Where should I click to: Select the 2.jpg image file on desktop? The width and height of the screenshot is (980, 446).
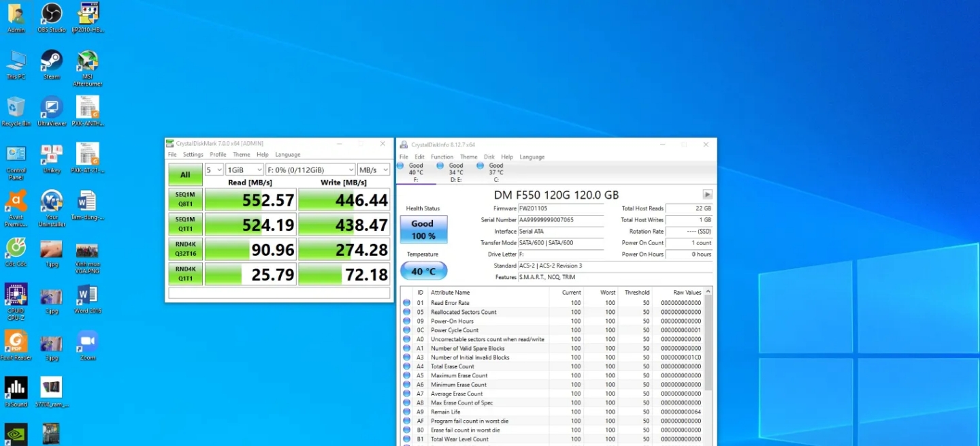[52, 299]
